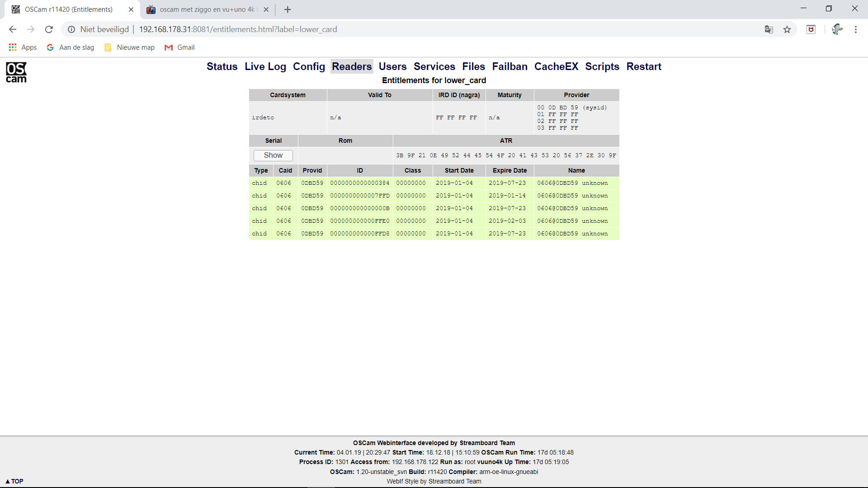The image size is (868, 488).
Task: Click the OSCam logo icon
Action: click(16, 72)
